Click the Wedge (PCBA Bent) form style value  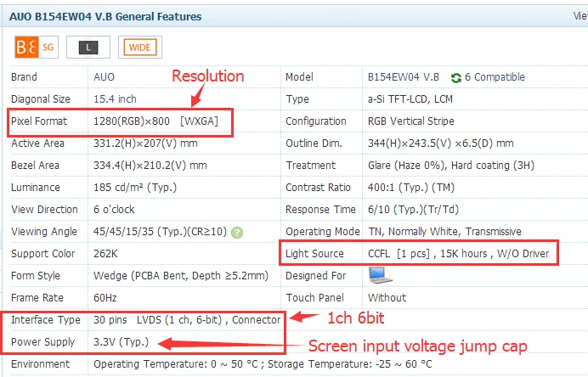coord(181,276)
